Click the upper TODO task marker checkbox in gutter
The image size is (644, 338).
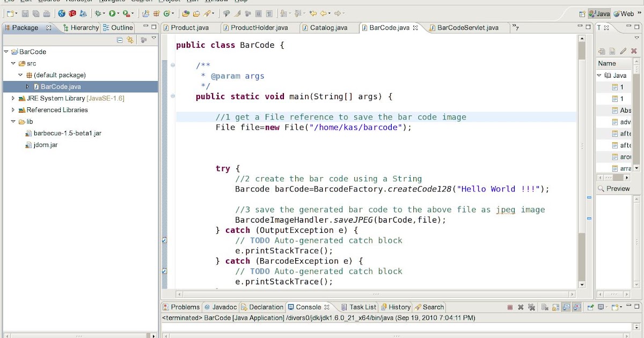164,241
